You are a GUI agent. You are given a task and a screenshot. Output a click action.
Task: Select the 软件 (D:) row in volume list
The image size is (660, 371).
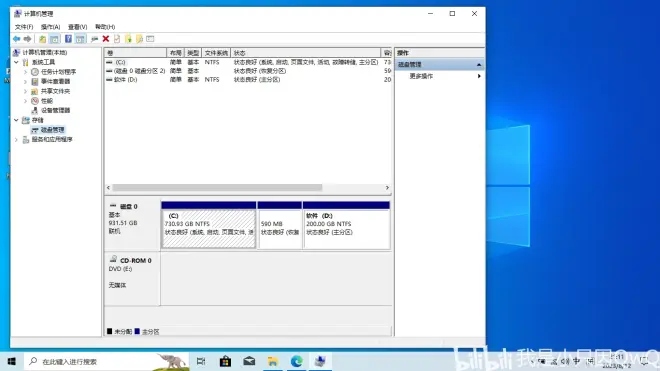pos(248,80)
